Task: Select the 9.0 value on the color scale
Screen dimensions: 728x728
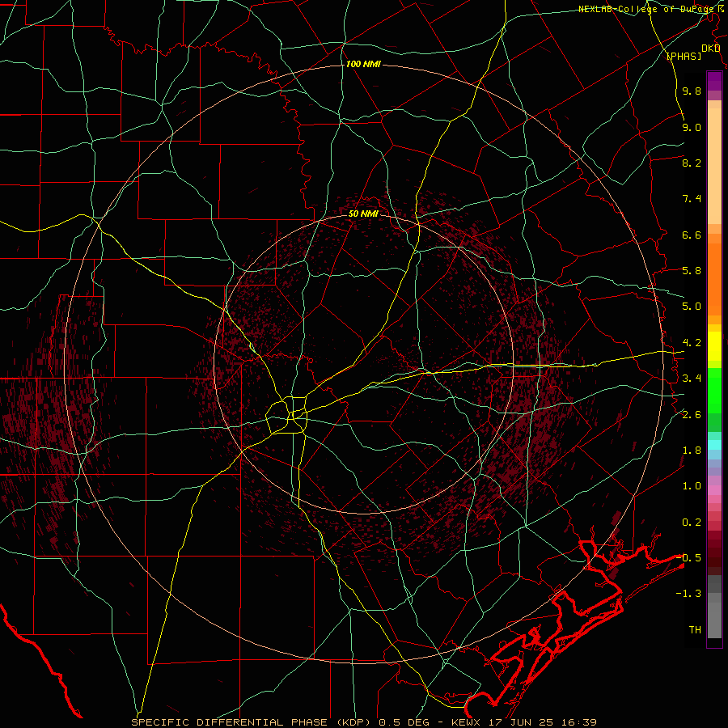Action: coord(692,127)
